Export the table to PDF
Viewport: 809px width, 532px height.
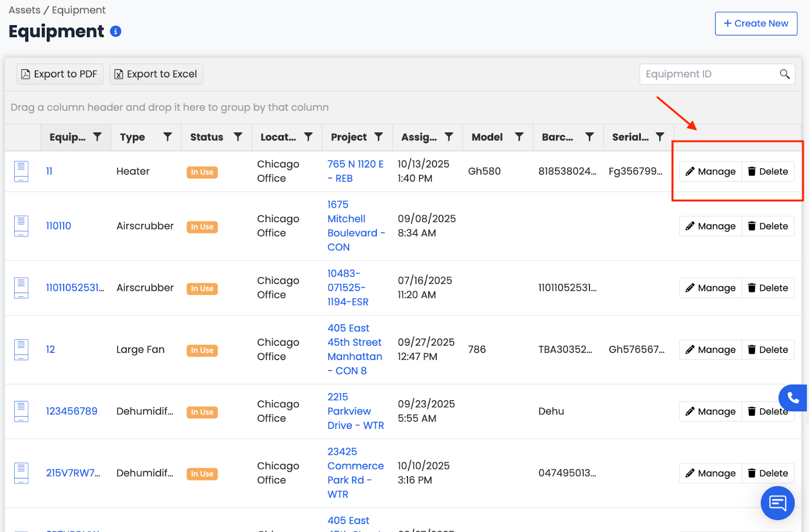(x=60, y=74)
